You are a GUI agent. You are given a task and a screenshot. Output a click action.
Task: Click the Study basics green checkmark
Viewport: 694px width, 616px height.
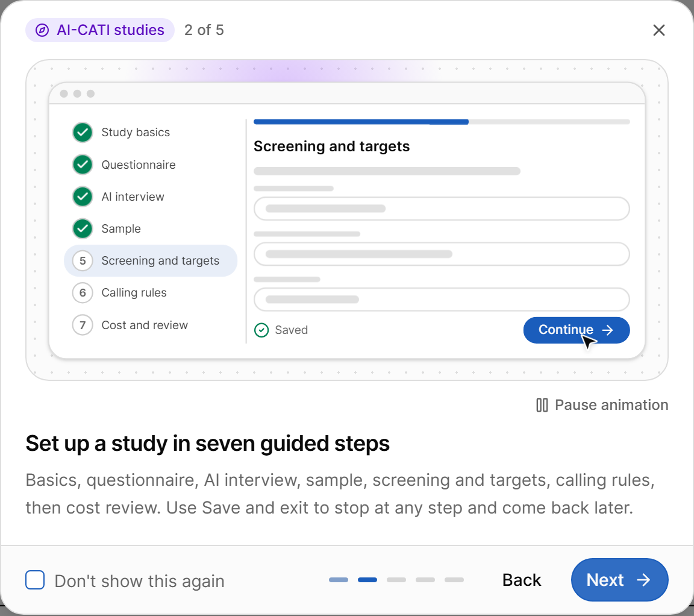pyautogui.click(x=83, y=133)
